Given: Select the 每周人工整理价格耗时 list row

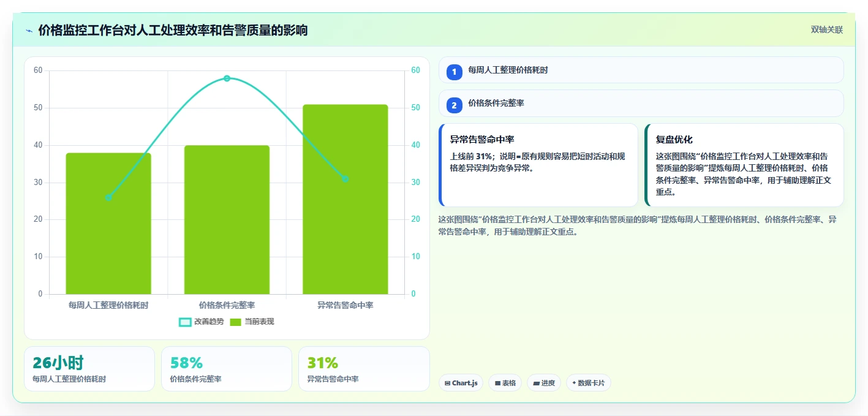Looking at the screenshot, I should 641,70.
